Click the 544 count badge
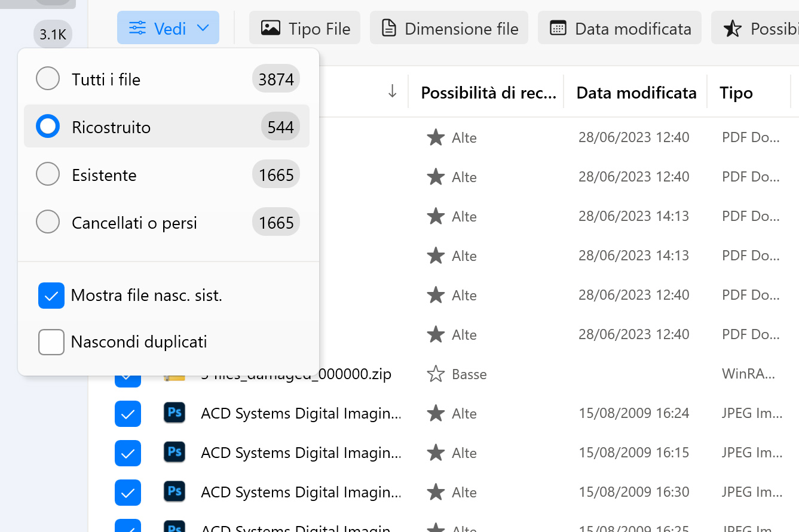This screenshot has width=799, height=532. click(x=280, y=127)
